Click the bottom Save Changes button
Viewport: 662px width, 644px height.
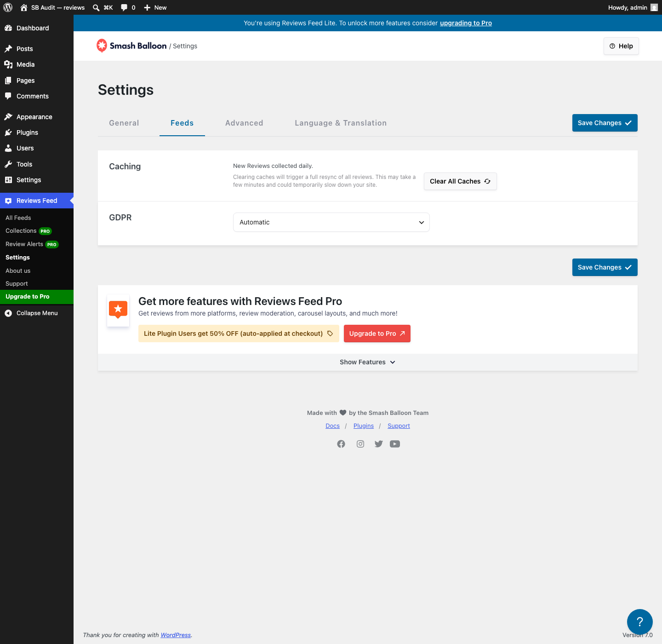605,267
